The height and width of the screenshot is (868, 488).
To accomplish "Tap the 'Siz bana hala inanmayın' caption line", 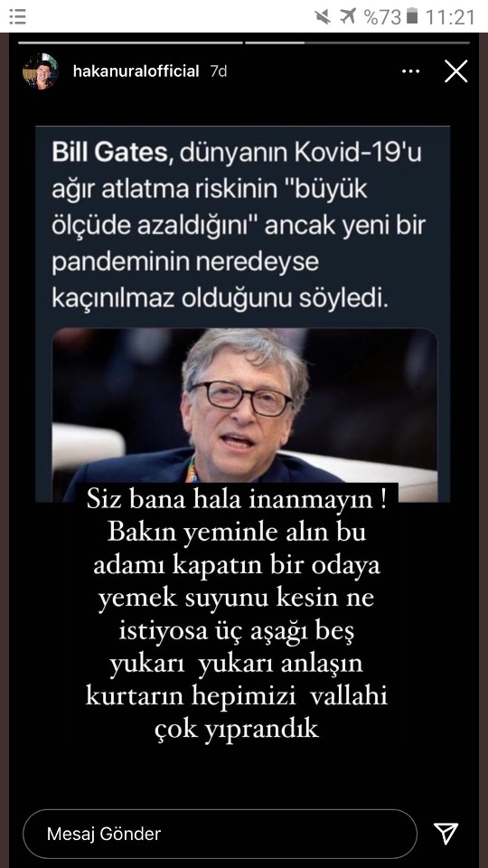I will pos(236,500).
